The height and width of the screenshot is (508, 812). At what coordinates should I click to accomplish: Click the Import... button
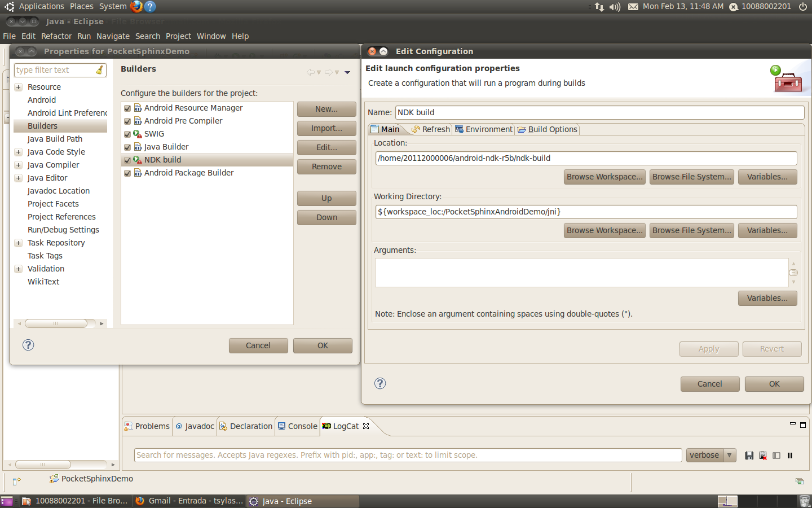(x=326, y=128)
